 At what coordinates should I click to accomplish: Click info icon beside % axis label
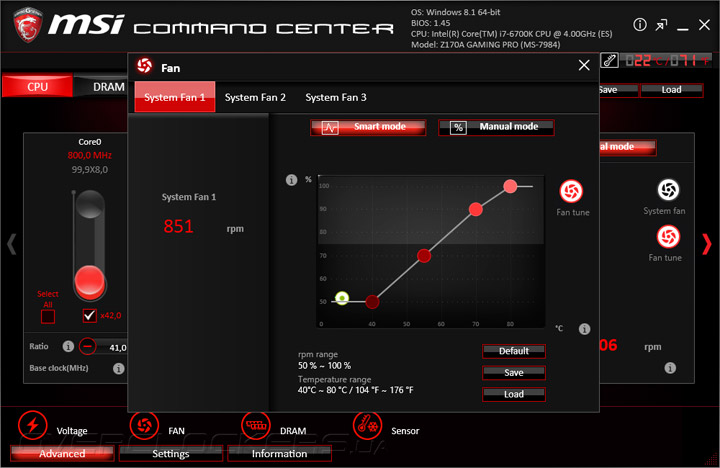point(291,180)
